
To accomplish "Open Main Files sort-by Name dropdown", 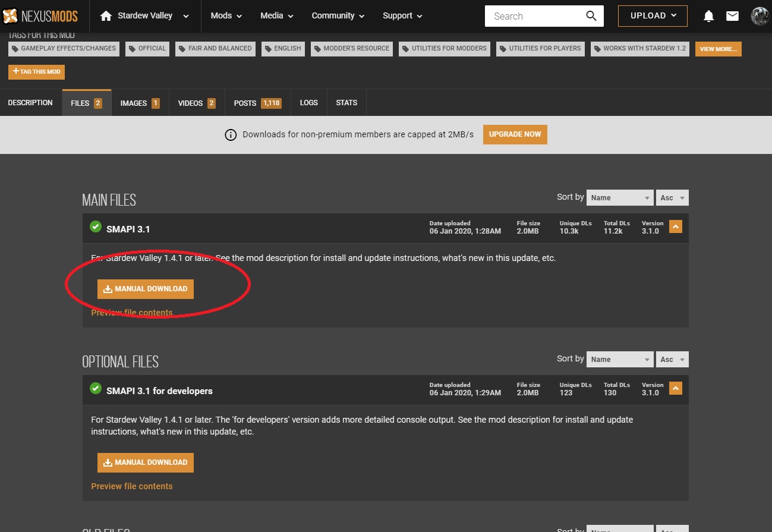I will pos(620,198).
